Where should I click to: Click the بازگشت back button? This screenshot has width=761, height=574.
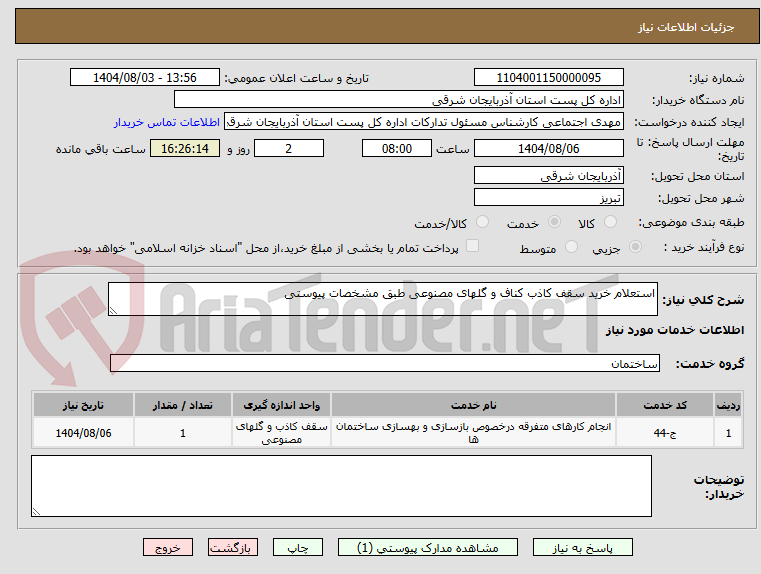pyautogui.click(x=232, y=547)
